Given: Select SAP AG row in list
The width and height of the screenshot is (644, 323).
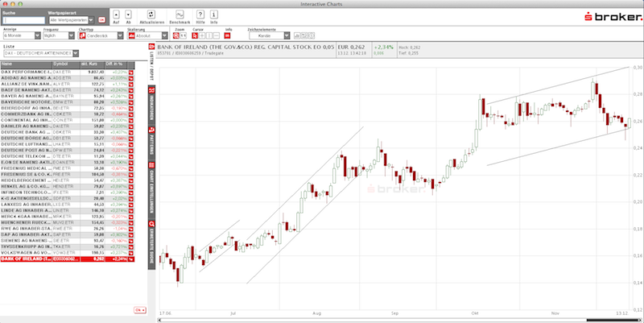Looking at the screenshot, I should tap(68, 234).
